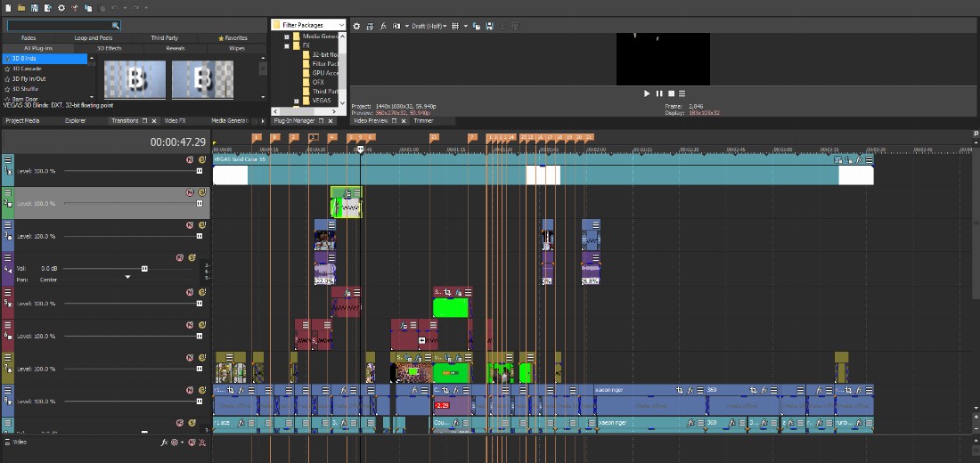Expand the VEGAS folder in Plug-In Manager
This screenshot has width=980, height=463.
(x=295, y=101)
